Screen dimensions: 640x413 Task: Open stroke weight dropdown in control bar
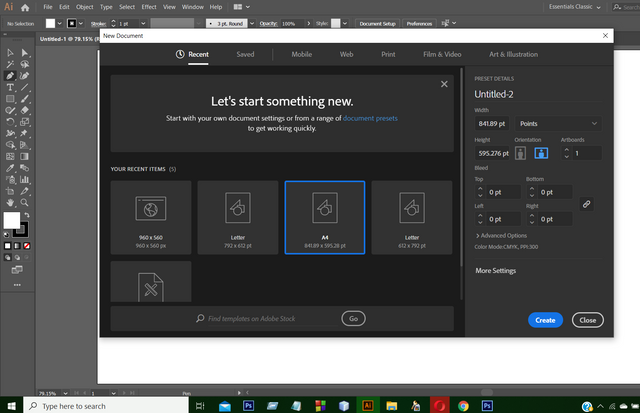click(143, 24)
